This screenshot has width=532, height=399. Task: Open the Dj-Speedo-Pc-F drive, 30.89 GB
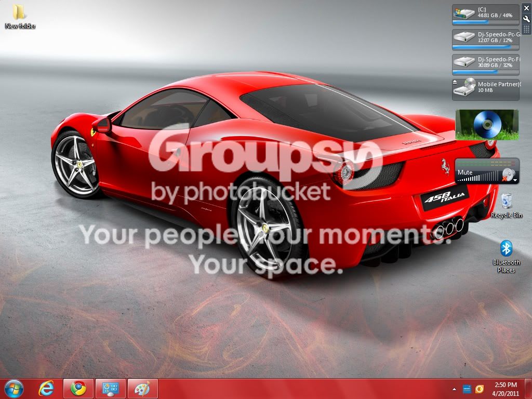click(486, 65)
